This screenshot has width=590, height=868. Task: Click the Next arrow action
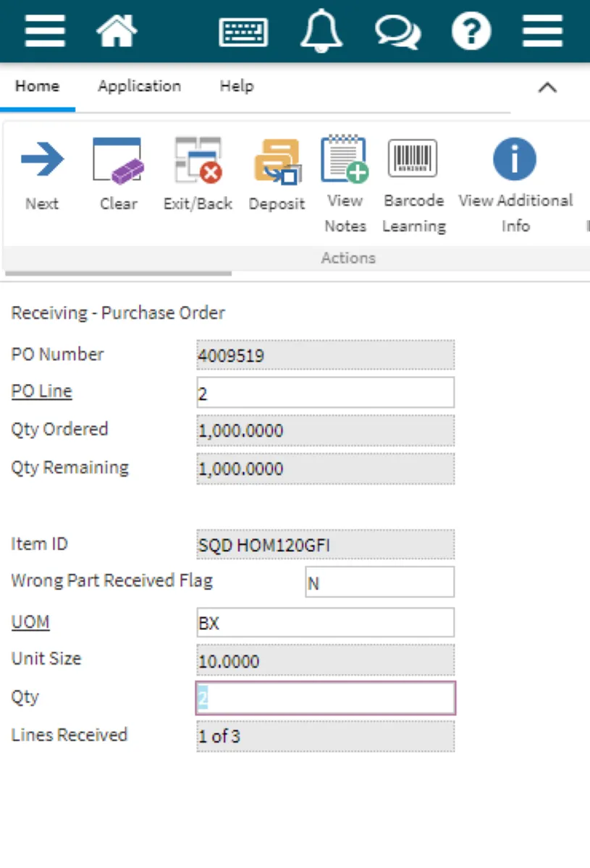[x=42, y=174]
